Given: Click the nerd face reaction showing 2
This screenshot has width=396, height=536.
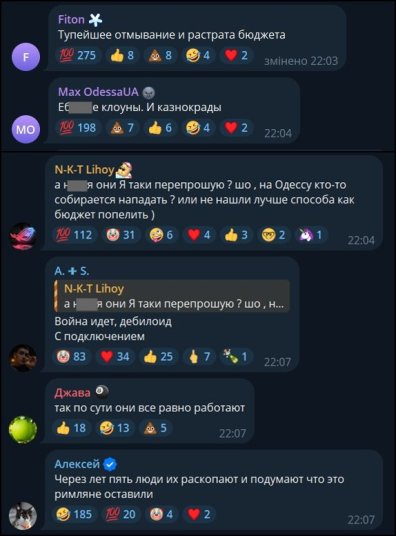Looking at the screenshot, I should (273, 235).
